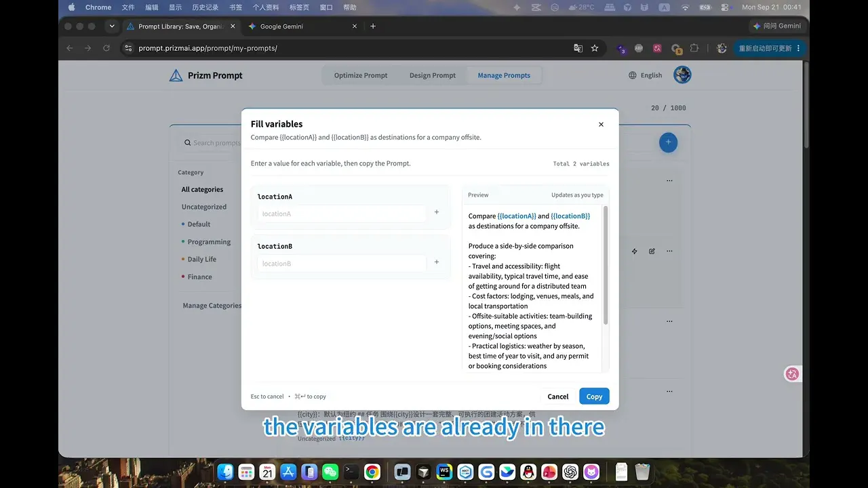This screenshot has width=868, height=488.
Task: Open Control Center in menu bar
Action: [x=725, y=7]
